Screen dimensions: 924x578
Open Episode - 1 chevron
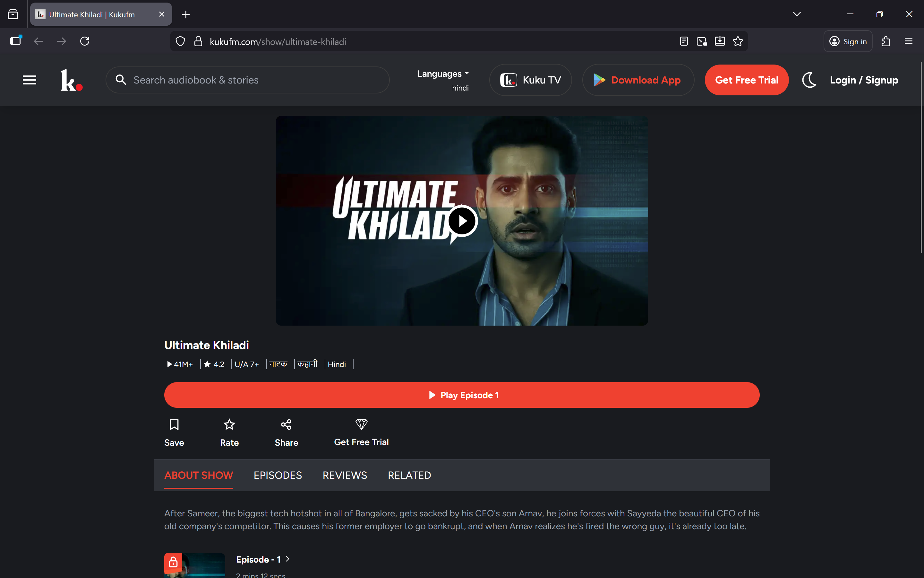point(288,559)
